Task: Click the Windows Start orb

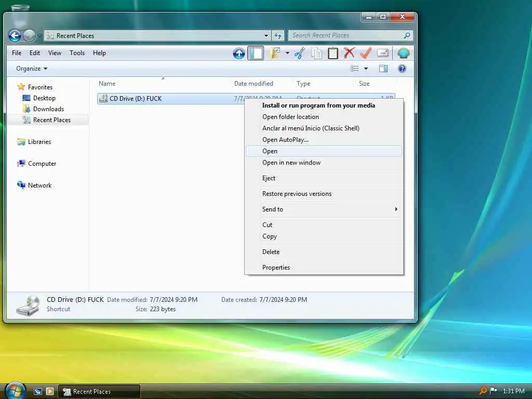Action: point(15,391)
